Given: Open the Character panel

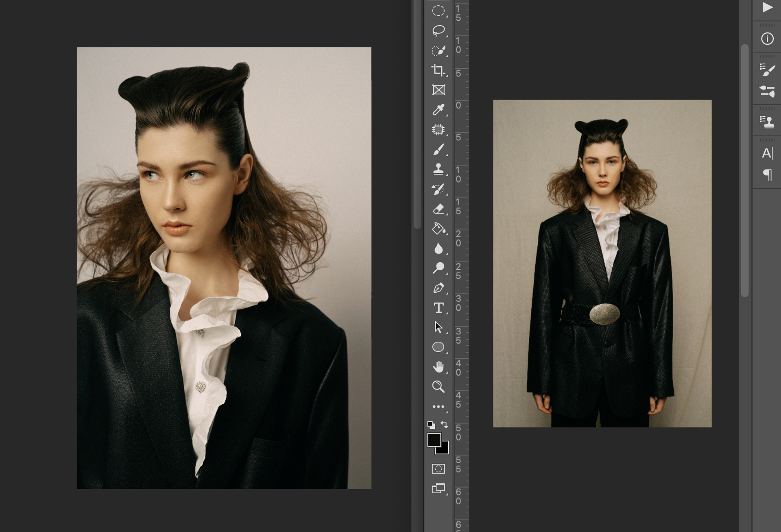Looking at the screenshot, I should coord(767,153).
